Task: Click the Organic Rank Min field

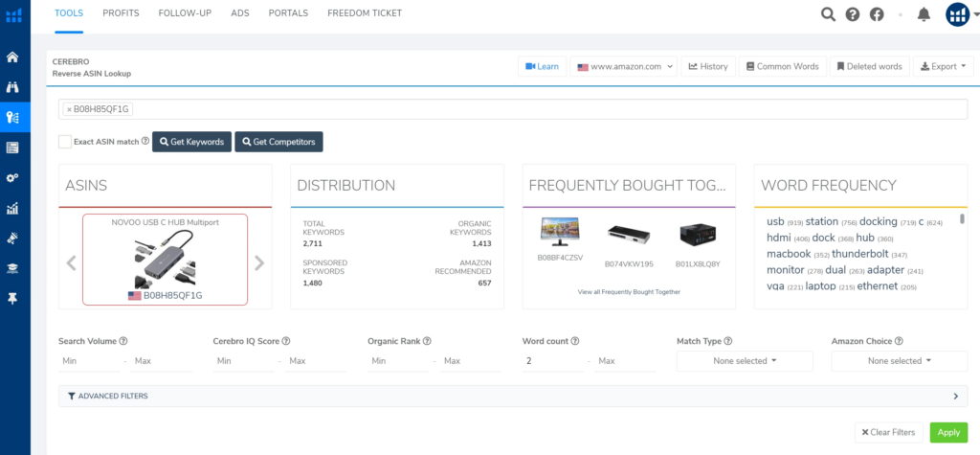Action: coord(398,361)
